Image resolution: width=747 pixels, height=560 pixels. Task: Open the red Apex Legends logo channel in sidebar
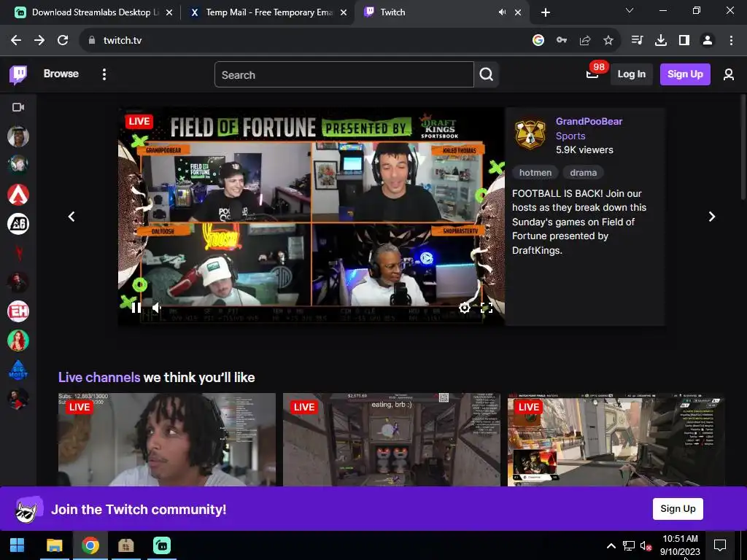click(18, 194)
